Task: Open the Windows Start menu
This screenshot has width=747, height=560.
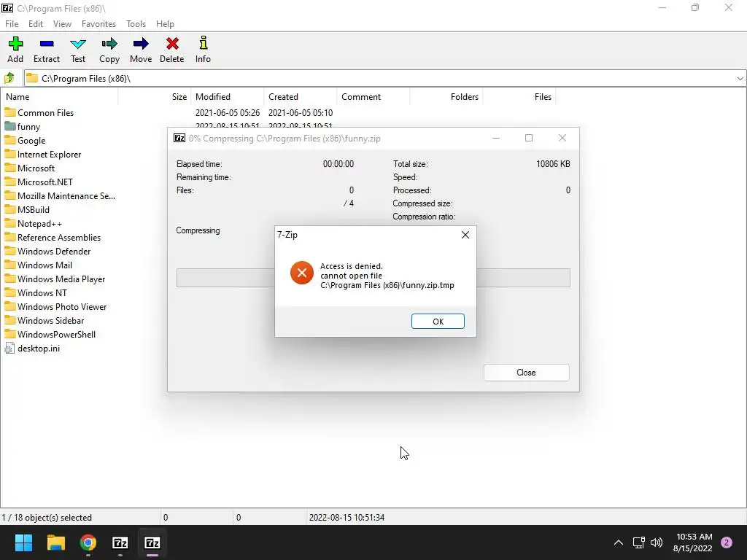Action: click(23, 542)
